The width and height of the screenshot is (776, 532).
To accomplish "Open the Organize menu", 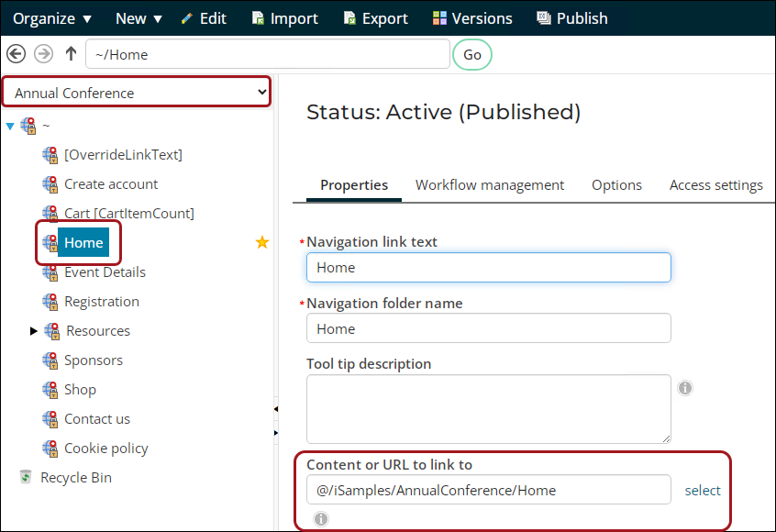I will pyautogui.click(x=52, y=18).
